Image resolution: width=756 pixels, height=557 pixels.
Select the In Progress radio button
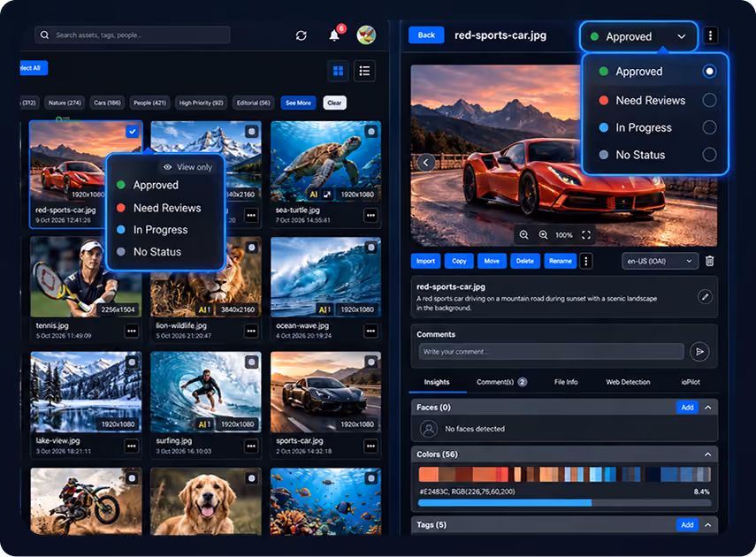pyautogui.click(x=709, y=127)
